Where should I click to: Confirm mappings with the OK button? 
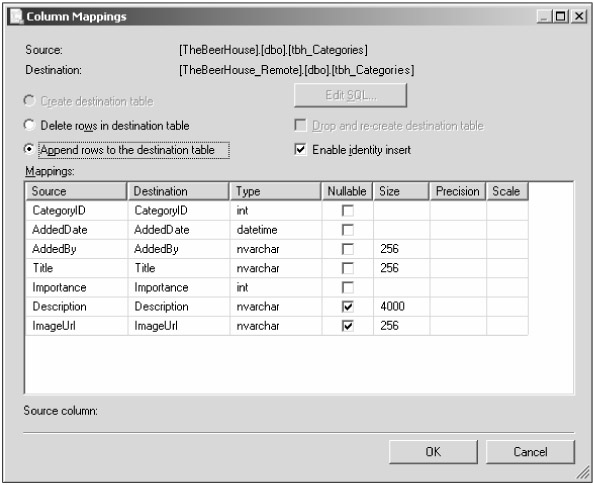click(x=433, y=452)
